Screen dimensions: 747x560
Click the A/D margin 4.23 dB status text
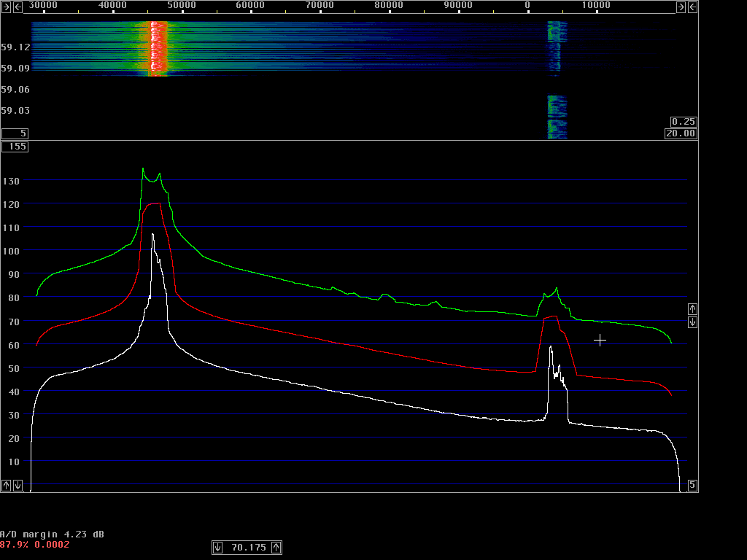pos(52,534)
